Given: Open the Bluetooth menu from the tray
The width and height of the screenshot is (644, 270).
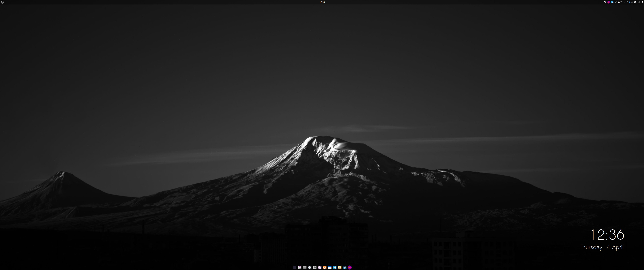Looking at the screenshot, I should click(635, 2).
